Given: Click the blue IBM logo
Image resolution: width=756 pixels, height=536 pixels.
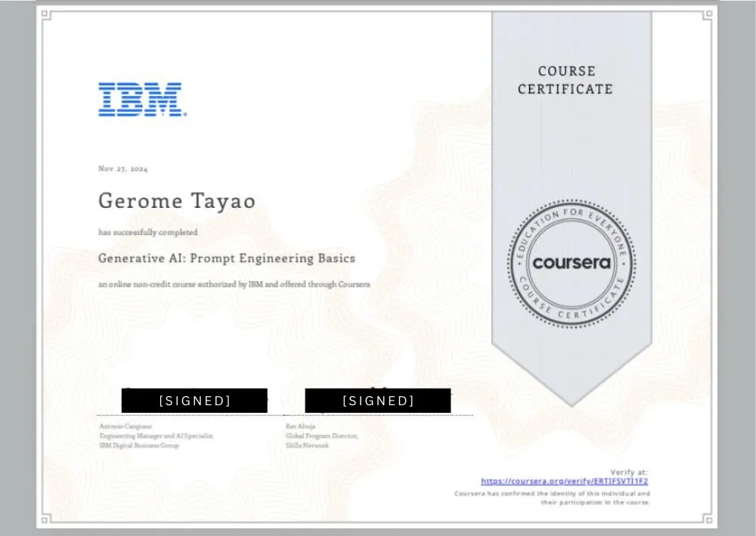Looking at the screenshot, I should coord(141,99).
